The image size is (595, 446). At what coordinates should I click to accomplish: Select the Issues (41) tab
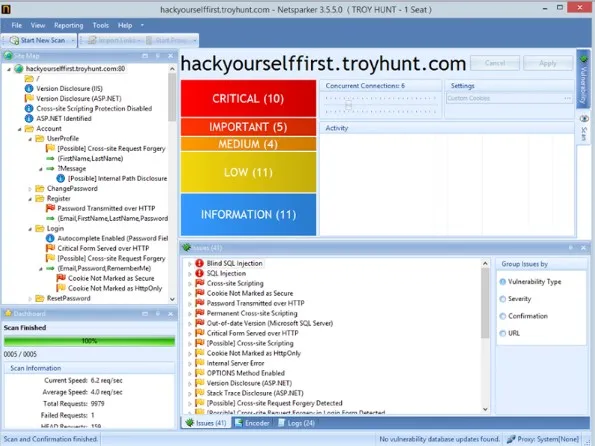[x=206, y=423]
